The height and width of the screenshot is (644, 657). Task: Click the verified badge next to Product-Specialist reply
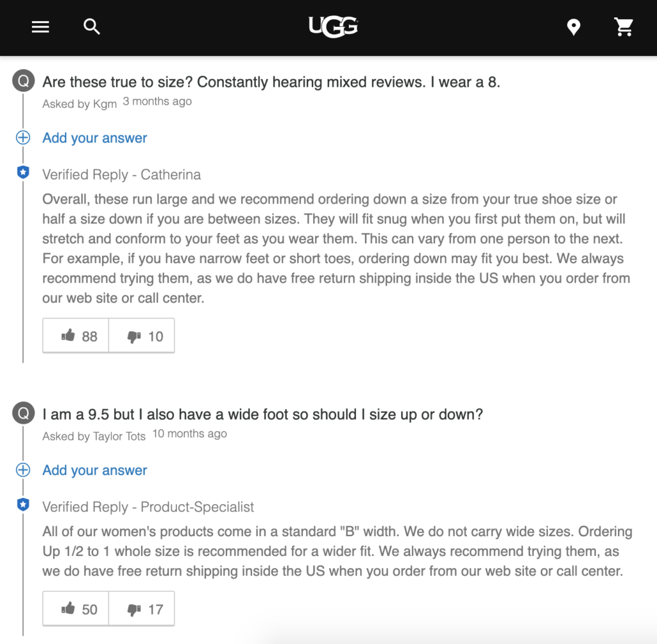(x=22, y=505)
